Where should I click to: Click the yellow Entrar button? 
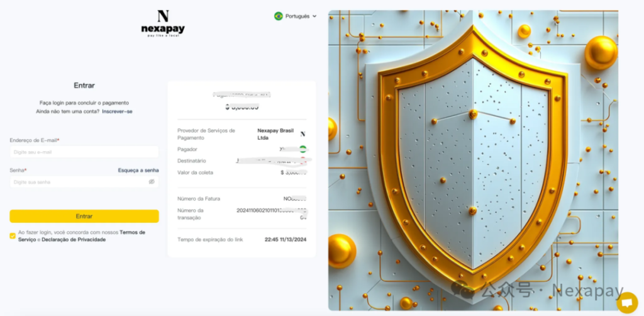(84, 216)
